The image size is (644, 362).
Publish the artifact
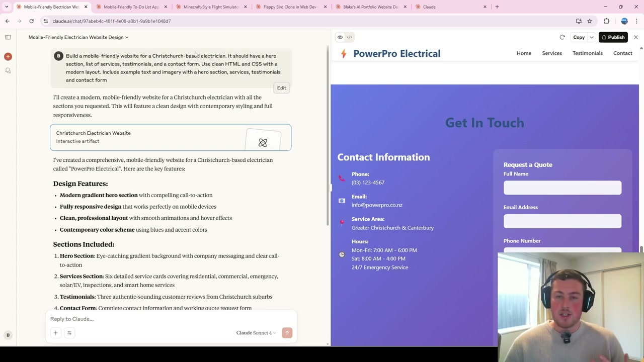[x=613, y=37]
